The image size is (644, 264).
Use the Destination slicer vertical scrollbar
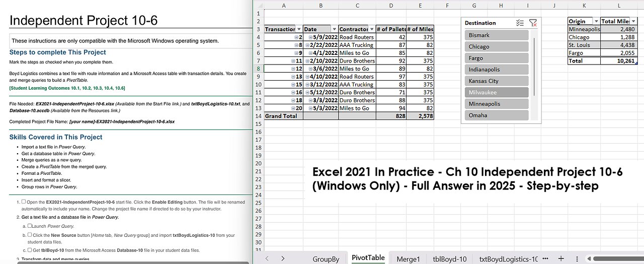pos(534,66)
